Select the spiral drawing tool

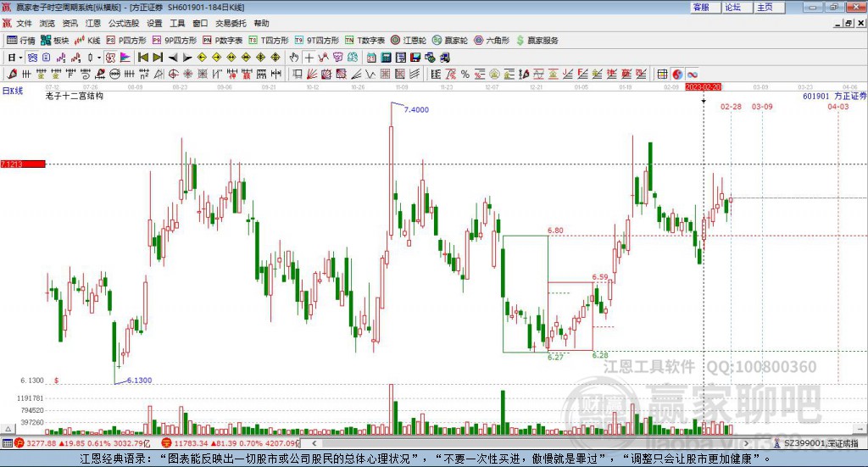[x=86, y=74]
